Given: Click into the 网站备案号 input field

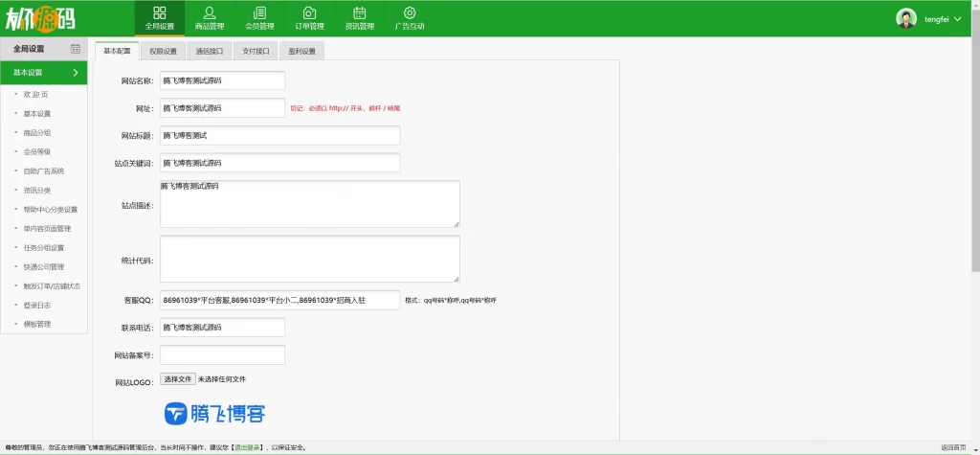Looking at the screenshot, I should click(222, 355).
